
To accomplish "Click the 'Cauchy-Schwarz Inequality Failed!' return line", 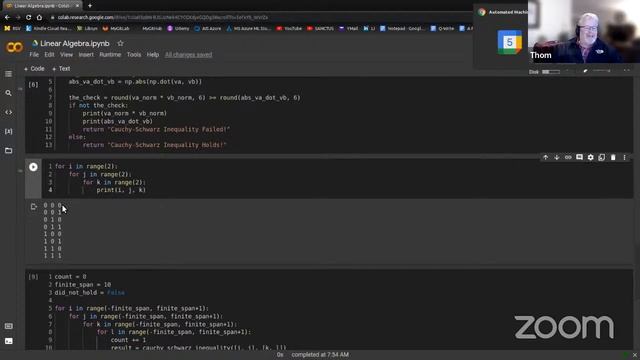I will tap(156, 129).
